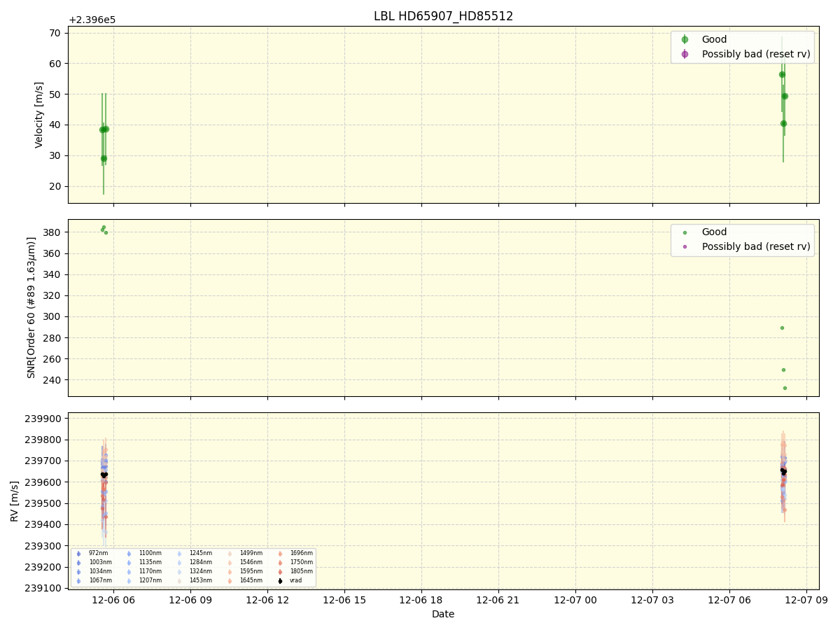Click the 300 tick on SNR axis
This screenshot has width=840, height=630.
52,316
